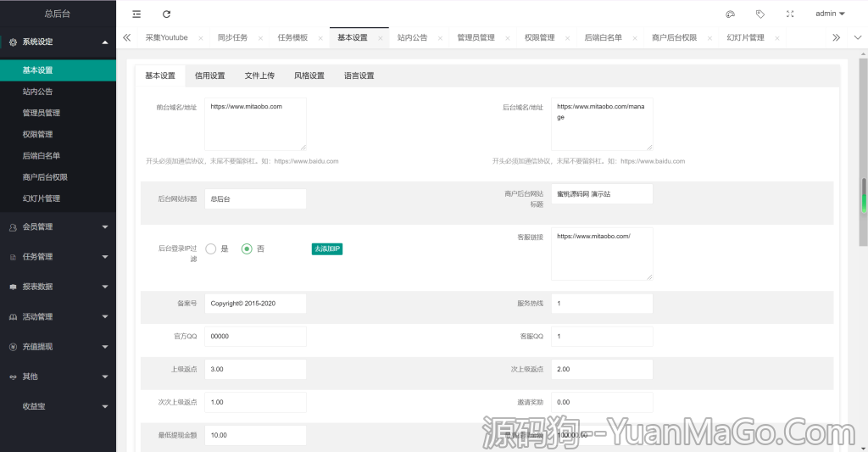Click the 最低提现金额 input field
This screenshot has width=868, height=452.
(255, 435)
